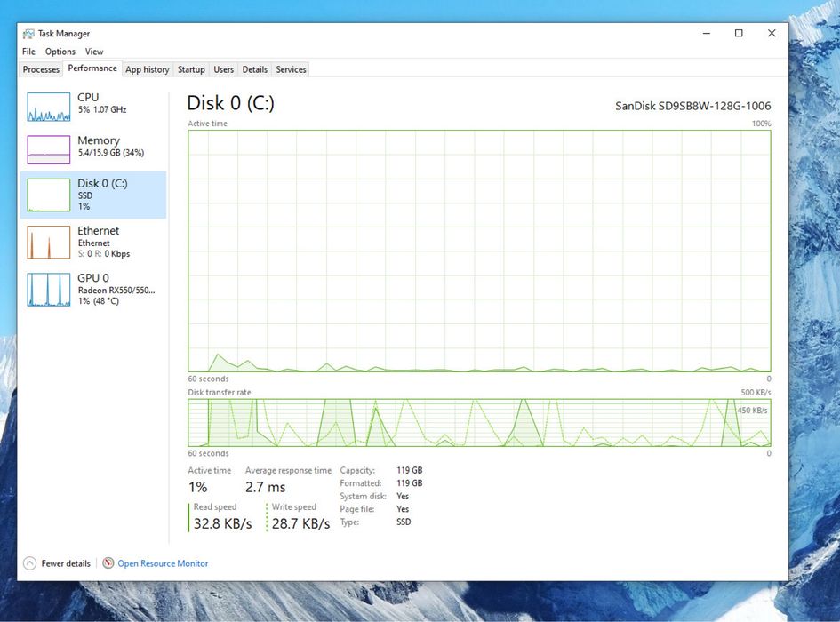The height and width of the screenshot is (622, 840).
Task: Click the Fewer details button text
Action: tap(66, 563)
